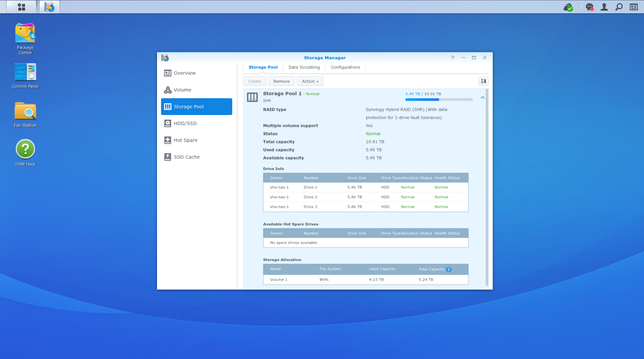The width and height of the screenshot is (644, 359).
Task: Click Name header in Storage Allocation
Action: point(275,269)
